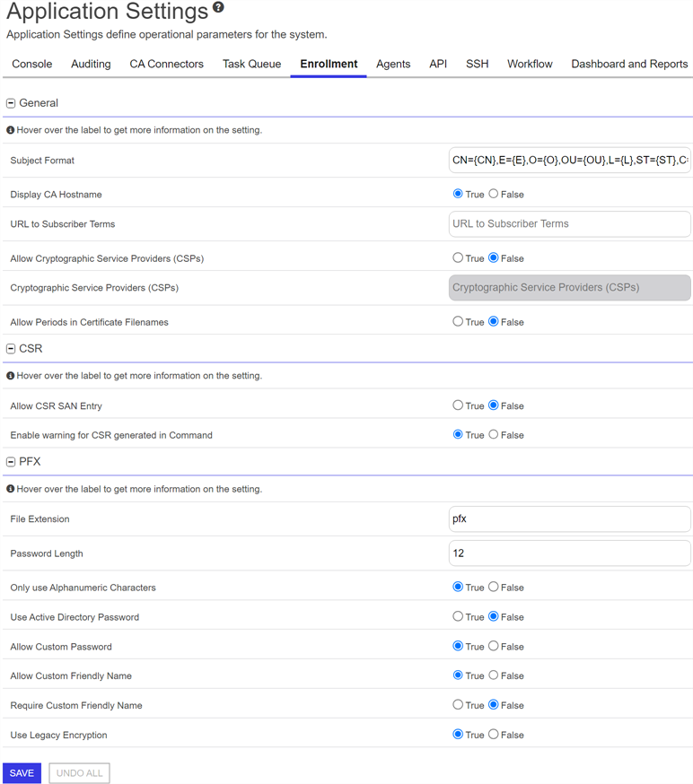This screenshot has width=693, height=784.
Task: Click the UNDO ALL button
Action: coord(79,773)
